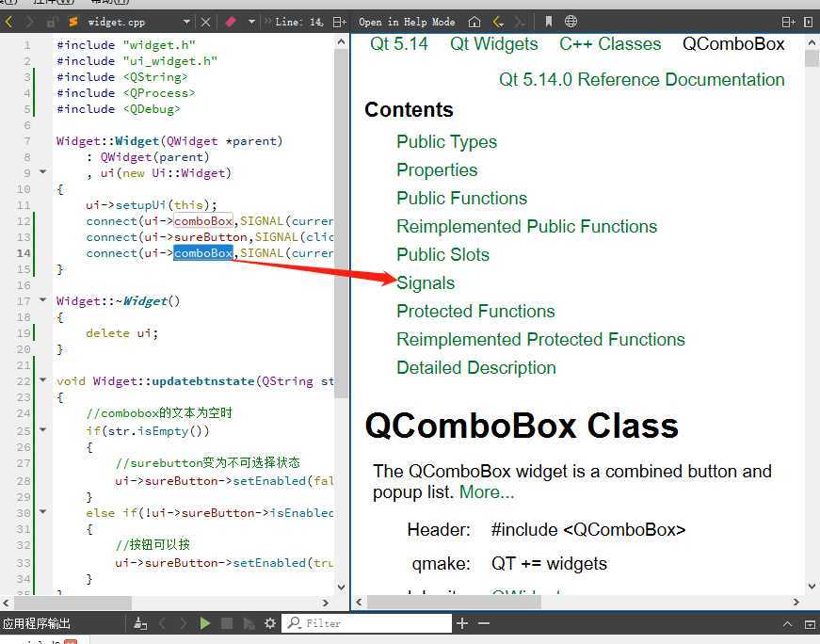820x644 pixels.
Task: Click the output Filter input field
Action: (x=367, y=623)
